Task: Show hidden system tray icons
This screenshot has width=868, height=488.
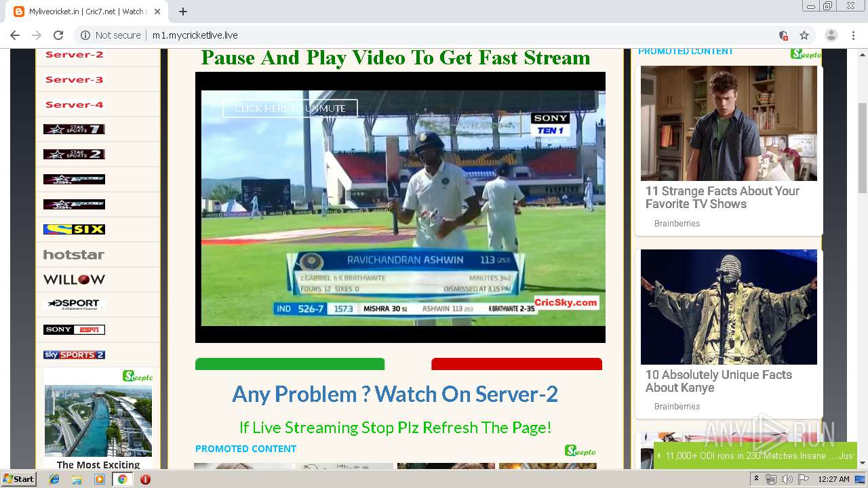Action: coord(756,479)
